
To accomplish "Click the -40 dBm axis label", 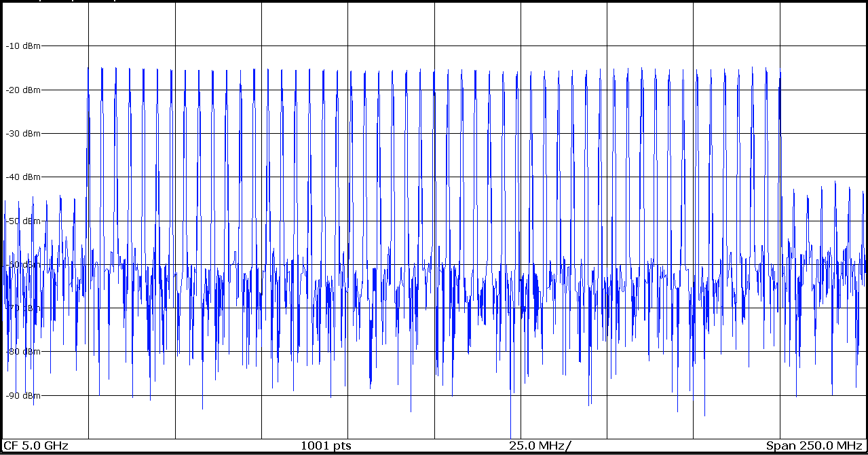I will 23,177.
